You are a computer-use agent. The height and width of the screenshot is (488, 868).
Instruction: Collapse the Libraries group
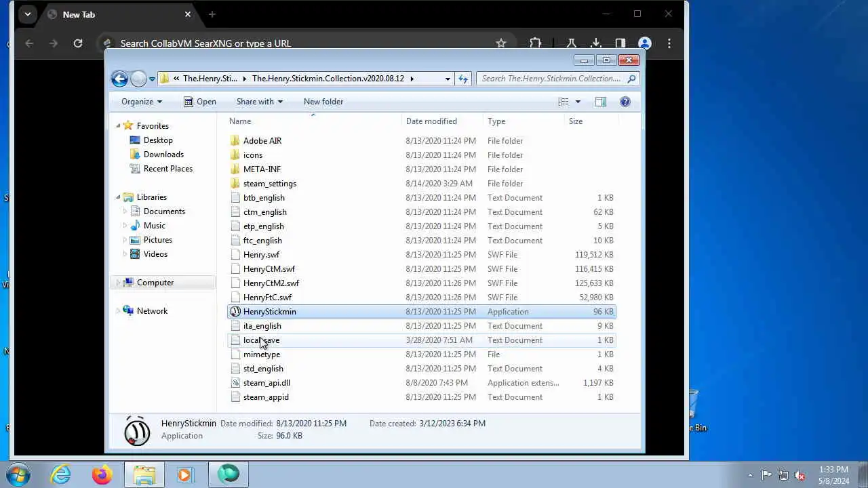[118, 197]
